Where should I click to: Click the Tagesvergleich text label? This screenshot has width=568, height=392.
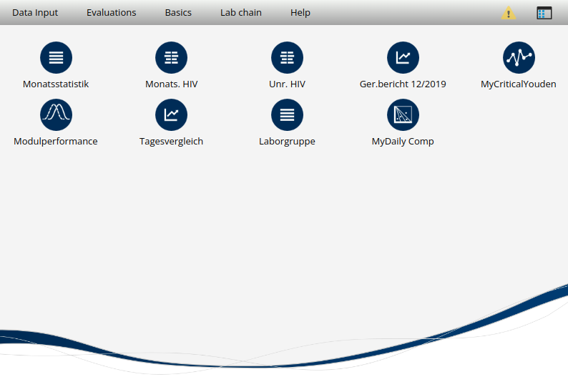(172, 142)
